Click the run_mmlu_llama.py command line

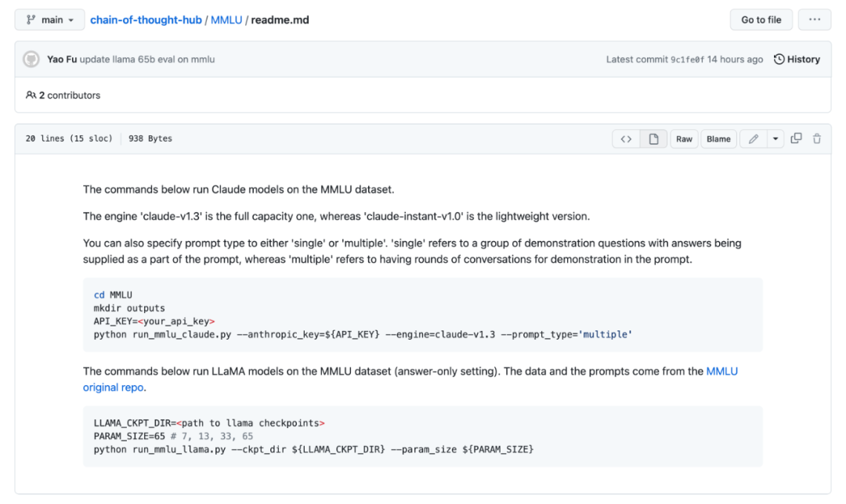click(313, 449)
